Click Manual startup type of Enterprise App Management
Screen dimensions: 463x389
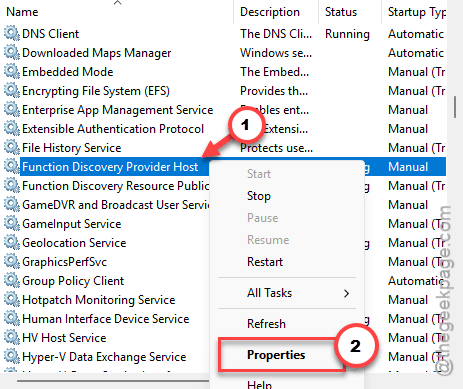pyautogui.click(x=408, y=110)
